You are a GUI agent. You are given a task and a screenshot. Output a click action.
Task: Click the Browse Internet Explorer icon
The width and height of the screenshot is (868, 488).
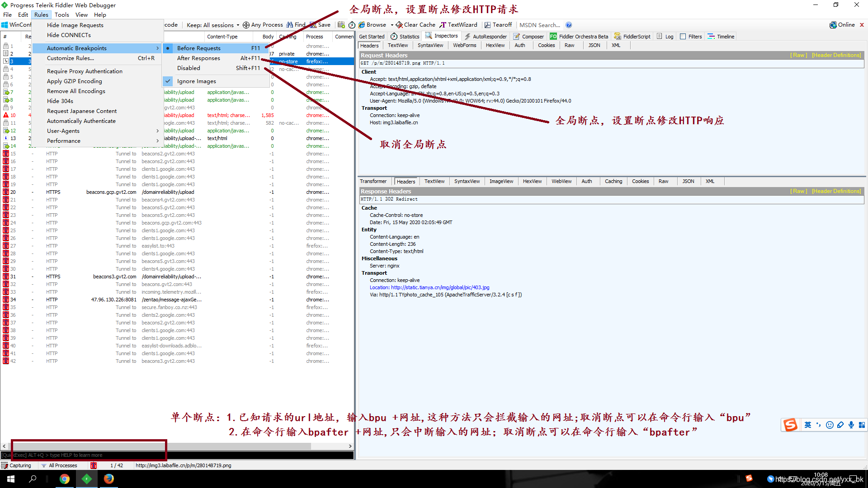coord(362,25)
